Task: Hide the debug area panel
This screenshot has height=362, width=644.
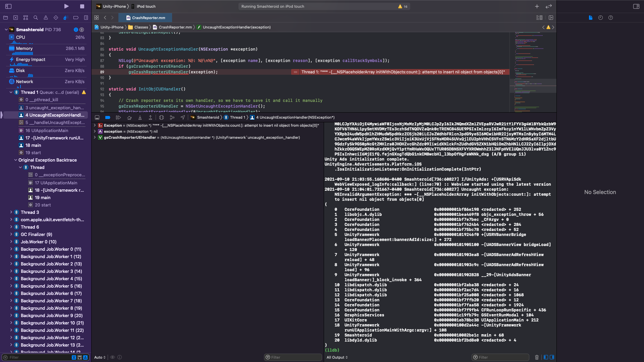Action: (97, 118)
